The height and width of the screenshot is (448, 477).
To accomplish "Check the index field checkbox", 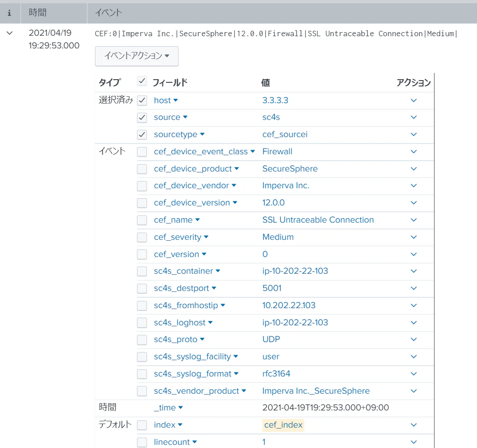I will tap(142, 425).
